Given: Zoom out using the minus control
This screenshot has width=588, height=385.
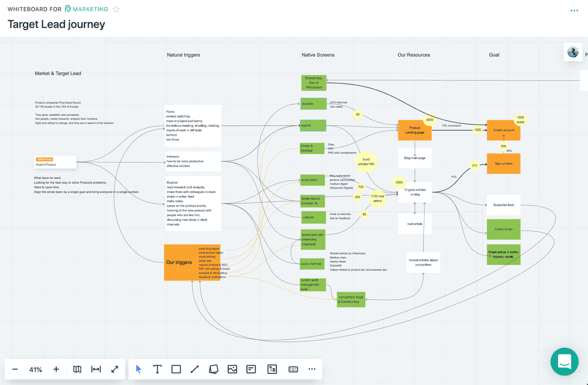Looking at the screenshot, I should [14, 369].
